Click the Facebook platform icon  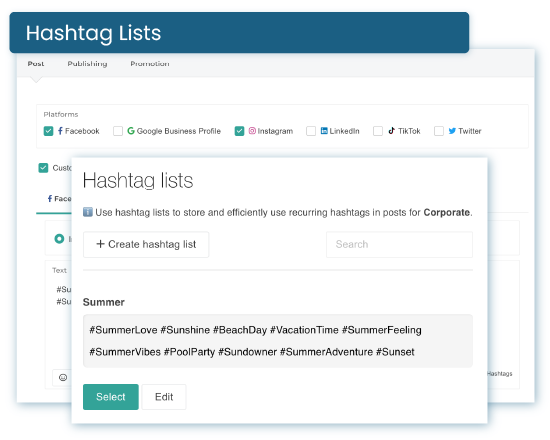coord(60,131)
